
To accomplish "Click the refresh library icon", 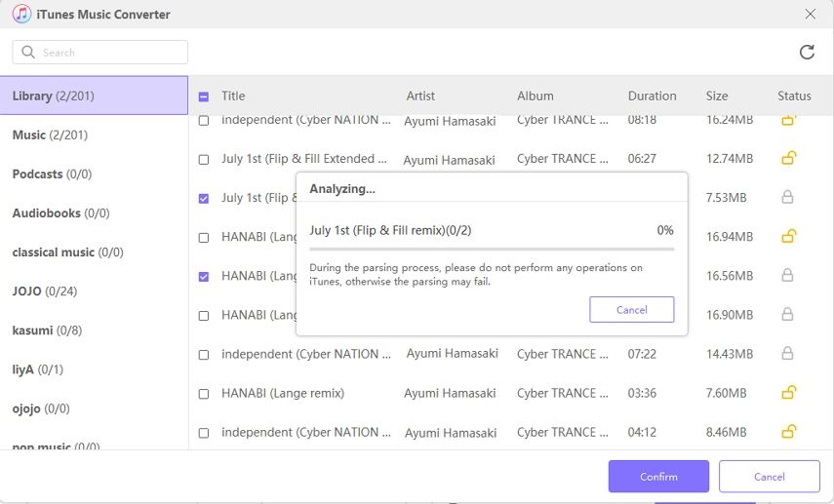I will [807, 52].
